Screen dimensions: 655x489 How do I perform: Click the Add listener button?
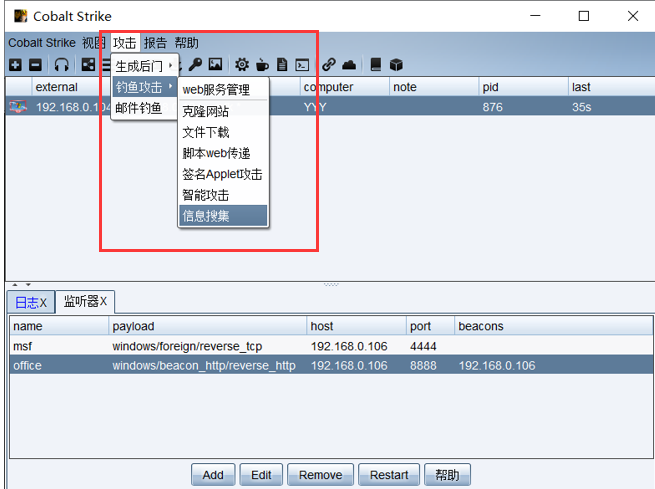pos(213,475)
